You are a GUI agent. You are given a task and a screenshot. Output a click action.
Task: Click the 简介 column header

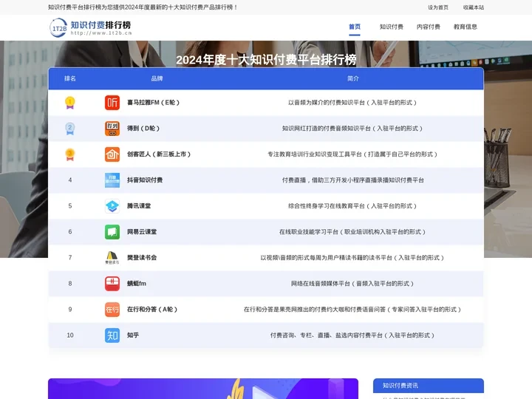point(353,79)
